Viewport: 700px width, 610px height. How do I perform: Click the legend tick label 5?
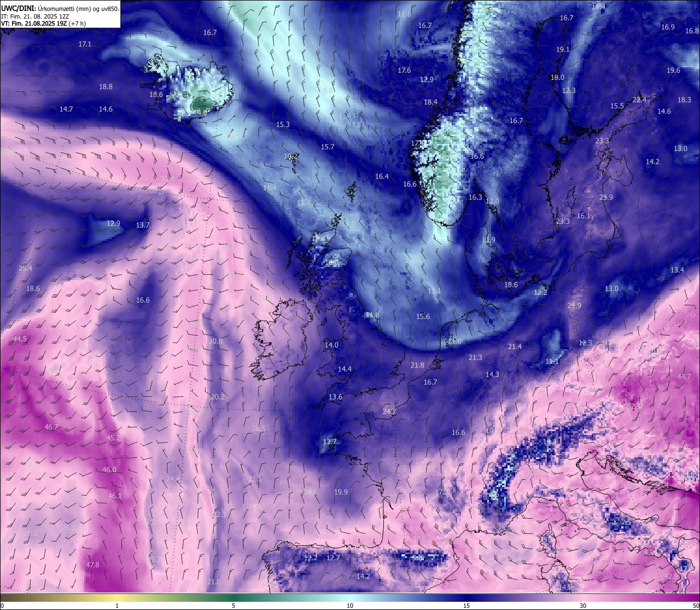pos(234,606)
